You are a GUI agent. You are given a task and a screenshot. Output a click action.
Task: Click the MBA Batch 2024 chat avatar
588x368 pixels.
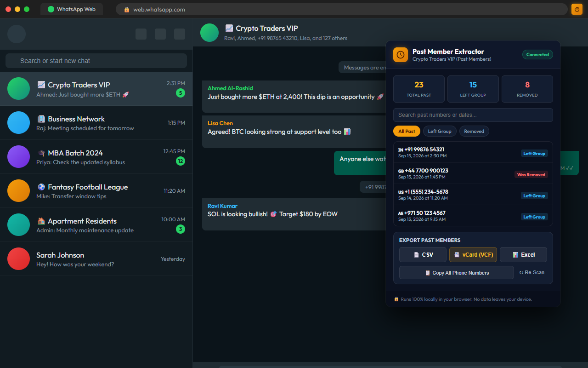coord(18,157)
